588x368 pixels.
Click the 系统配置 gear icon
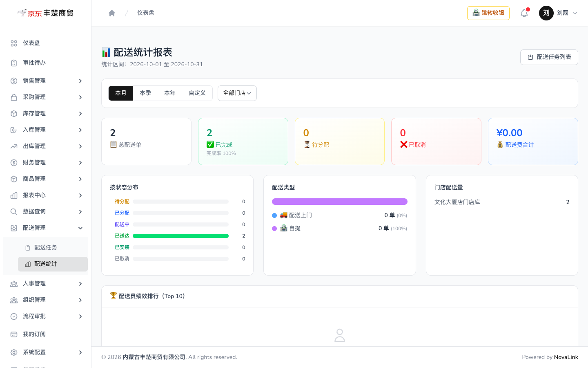tap(14, 352)
